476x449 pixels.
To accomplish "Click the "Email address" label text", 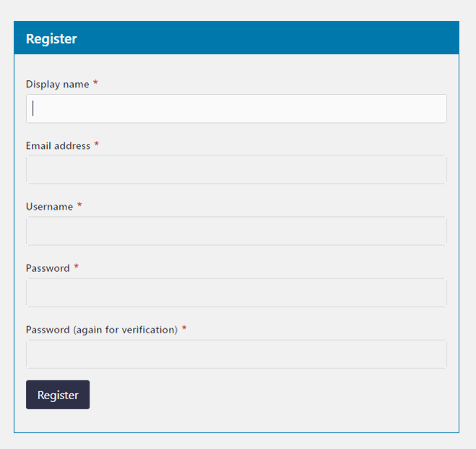I will point(59,146).
